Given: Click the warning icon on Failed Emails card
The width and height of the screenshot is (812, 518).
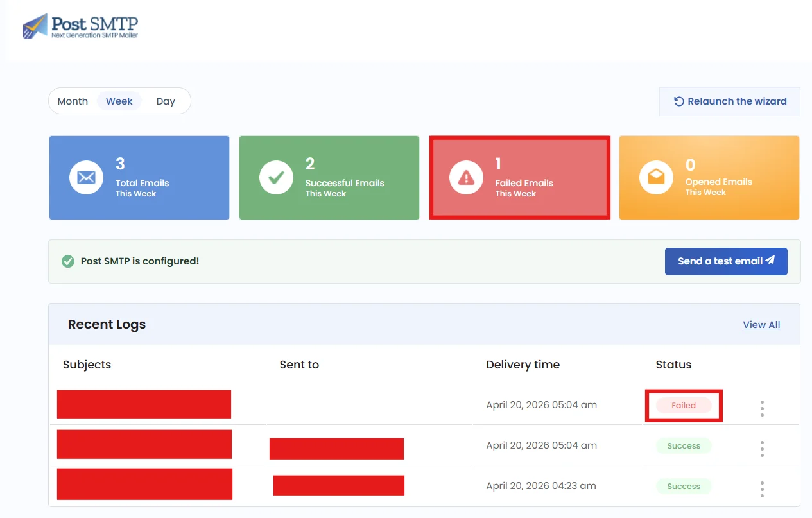Looking at the screenshot, I should 466,177.
